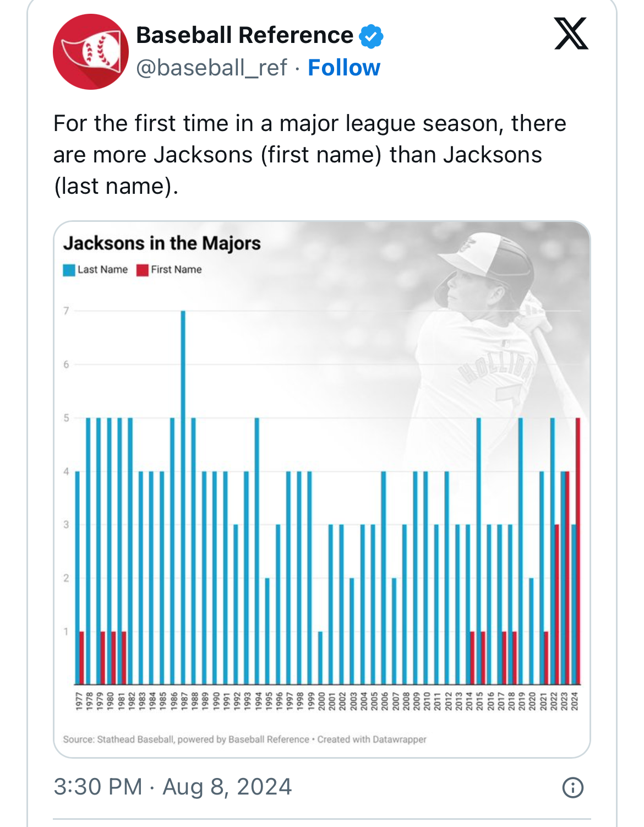This screenshot has width=644, height=827.
Task: Click the red First Name bar for 2024
Action: (578, 551)
